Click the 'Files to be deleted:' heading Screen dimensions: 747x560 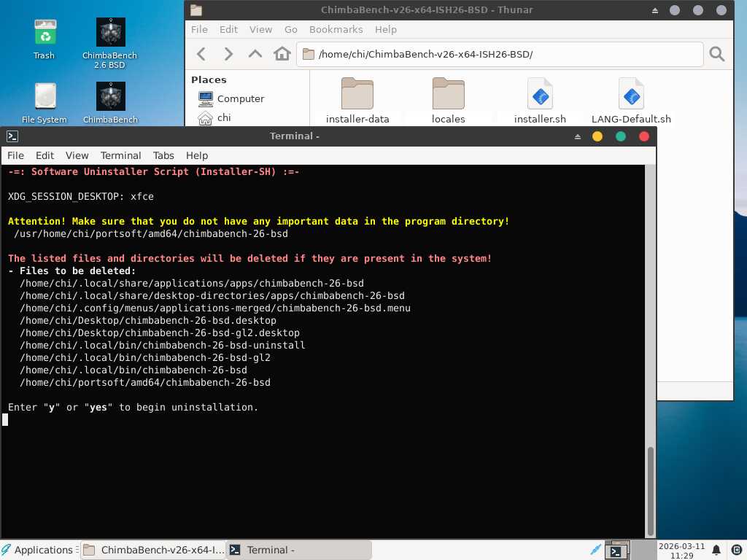tap(77, 271)
